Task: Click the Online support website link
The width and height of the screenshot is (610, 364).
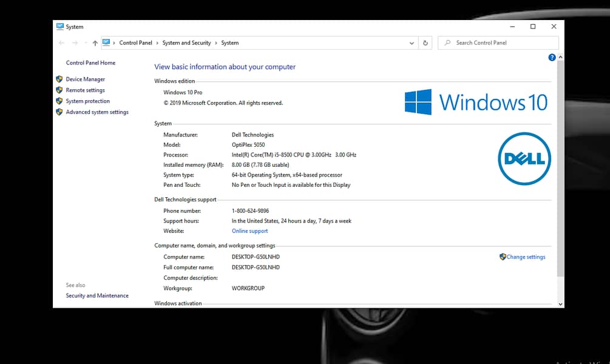Action: click(249, 231)
